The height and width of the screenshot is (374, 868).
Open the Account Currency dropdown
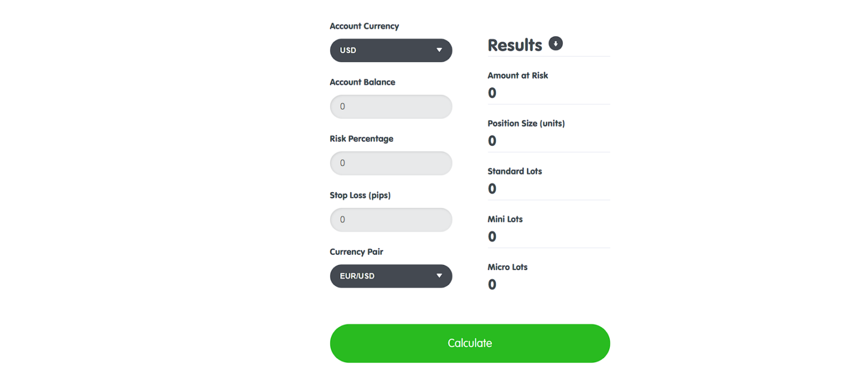coord(390,50)
